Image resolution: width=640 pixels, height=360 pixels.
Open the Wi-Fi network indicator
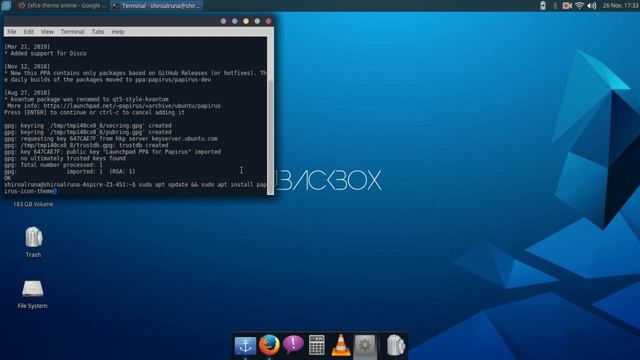(x=579, y=6)
